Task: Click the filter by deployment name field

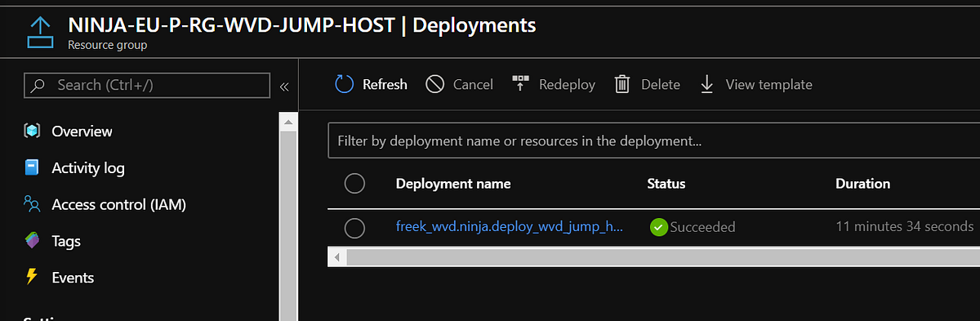Action: click(x=653, y=141)
